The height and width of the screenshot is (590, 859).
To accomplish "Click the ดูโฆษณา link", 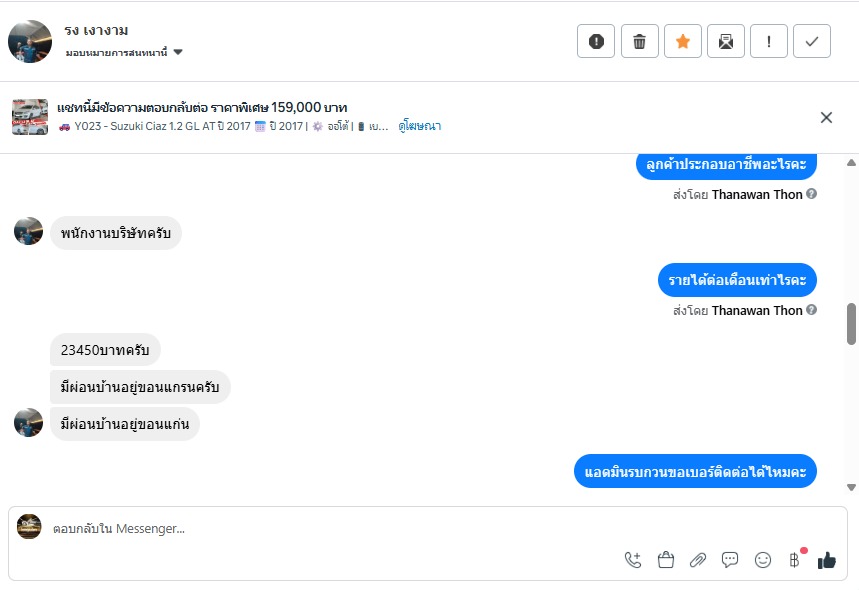I will point(419,127).
